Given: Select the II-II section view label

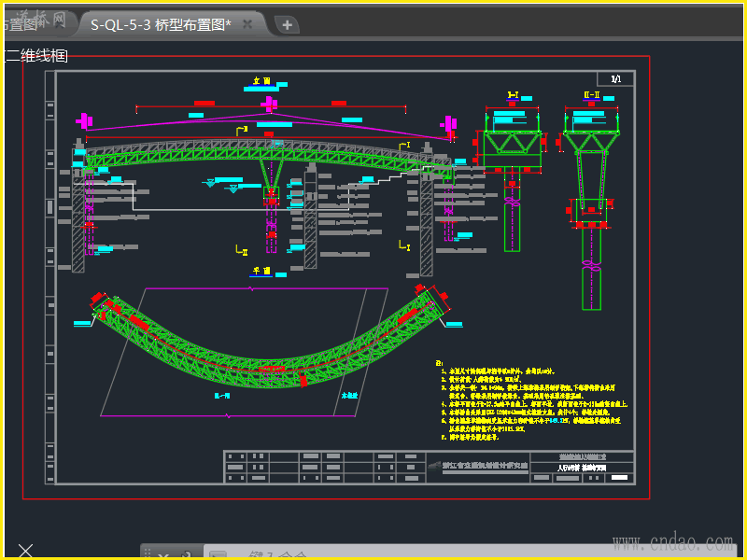Looking at the screenshot, I should 591,95.
